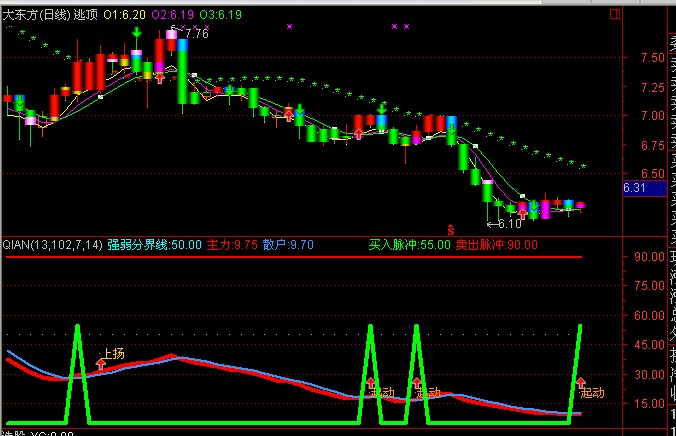
Task: Select the 强弱分界线:50.00 legend entry
Action: point(154,243)
